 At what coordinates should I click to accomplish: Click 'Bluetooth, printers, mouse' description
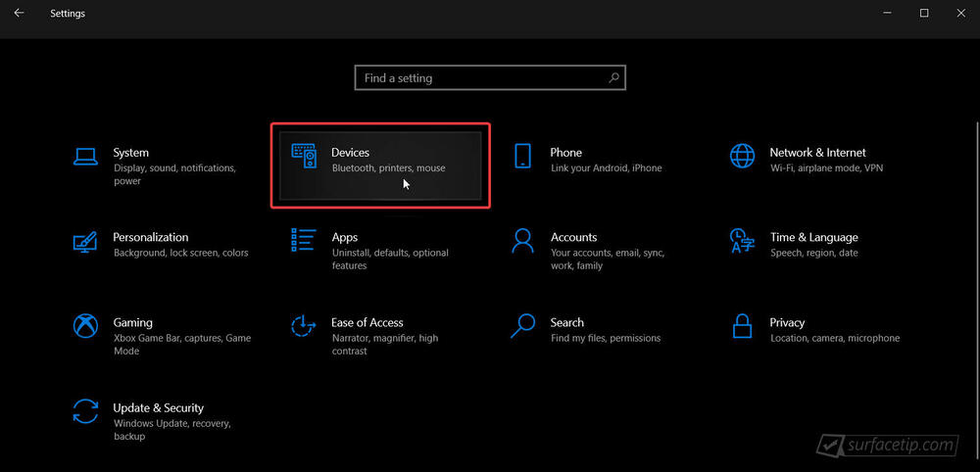pyautogui.click(x=388, y=168)
